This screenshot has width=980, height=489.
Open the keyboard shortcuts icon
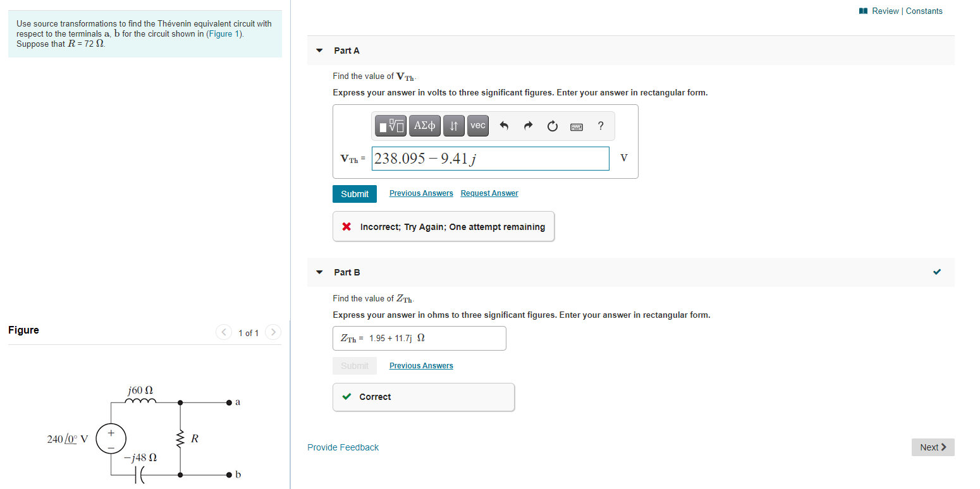tap(576, 126)
